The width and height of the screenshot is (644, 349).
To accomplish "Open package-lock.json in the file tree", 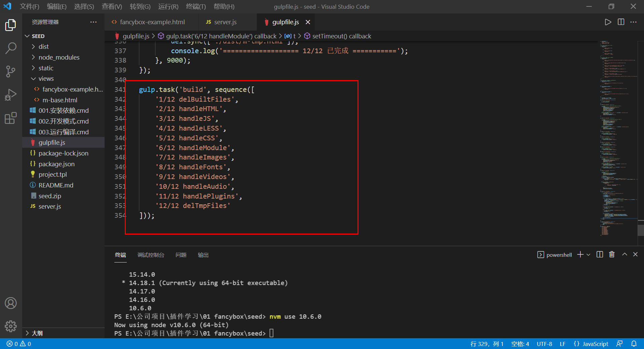I will click(x=63, y=153).
